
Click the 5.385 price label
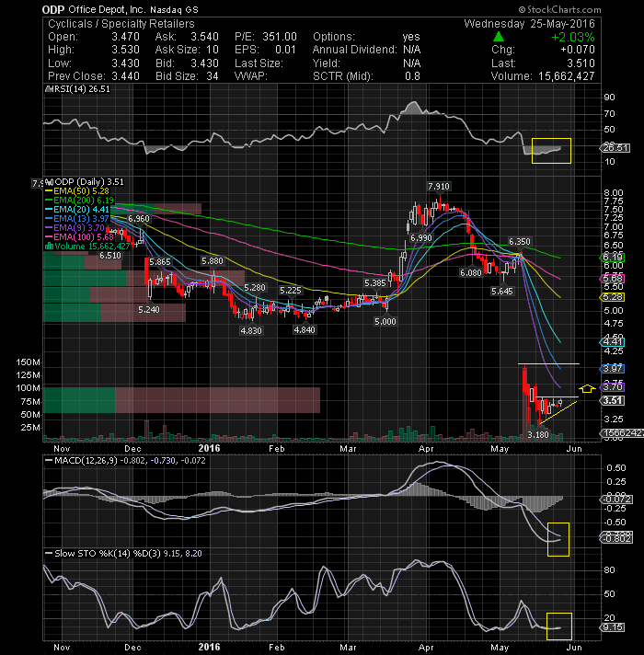tap(375, 282)
